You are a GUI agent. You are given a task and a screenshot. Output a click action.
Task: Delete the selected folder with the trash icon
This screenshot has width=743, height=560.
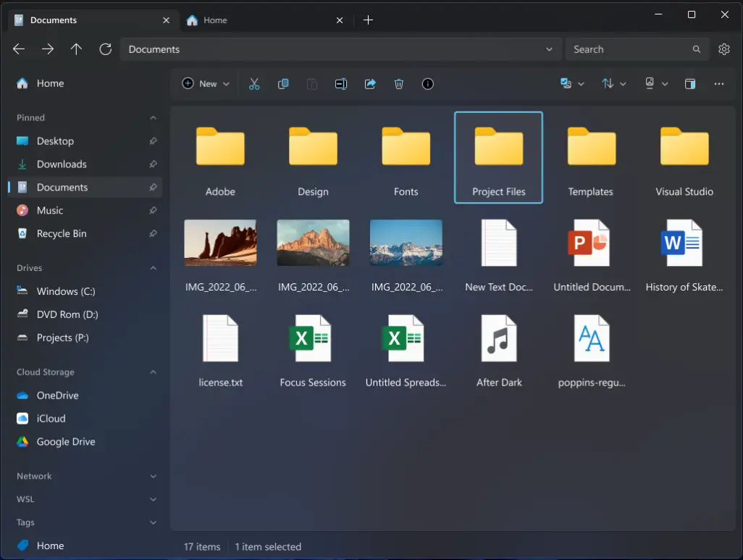(399, 83)
